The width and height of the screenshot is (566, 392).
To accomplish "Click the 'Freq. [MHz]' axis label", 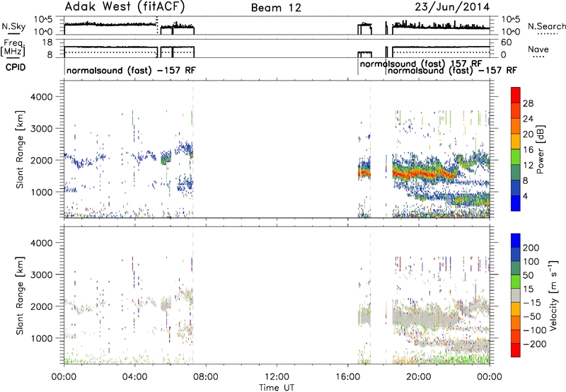I will [13, 48].
